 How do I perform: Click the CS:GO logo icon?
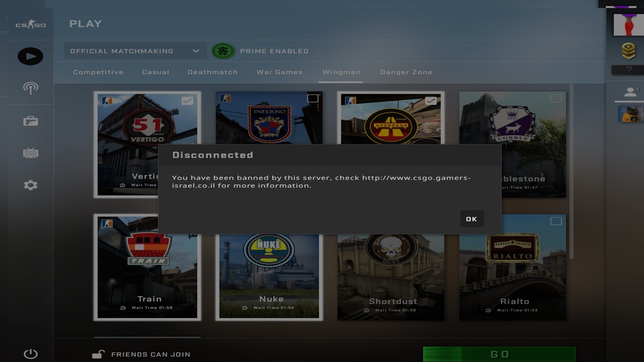pyautogui.click(x=30, y=24)
